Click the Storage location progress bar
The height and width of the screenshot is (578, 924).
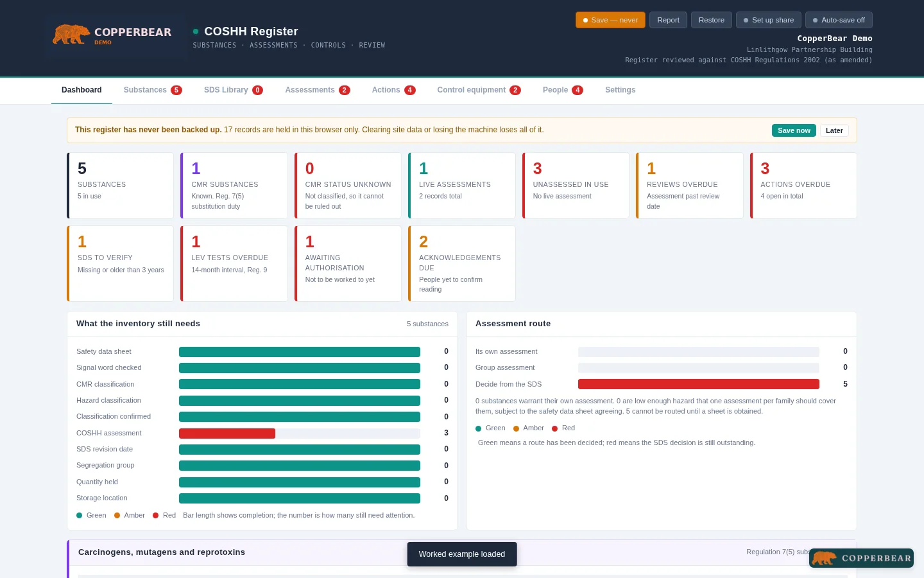[300, 498]
